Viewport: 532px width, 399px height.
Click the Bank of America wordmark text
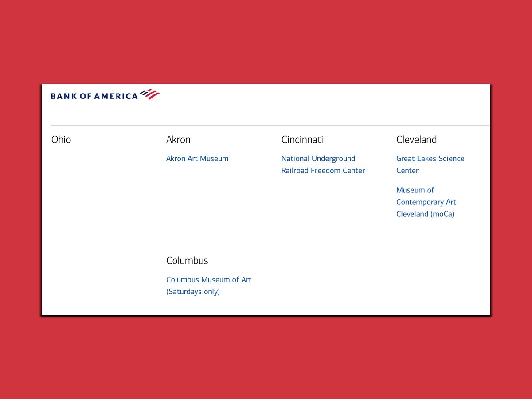coord(94,96)
